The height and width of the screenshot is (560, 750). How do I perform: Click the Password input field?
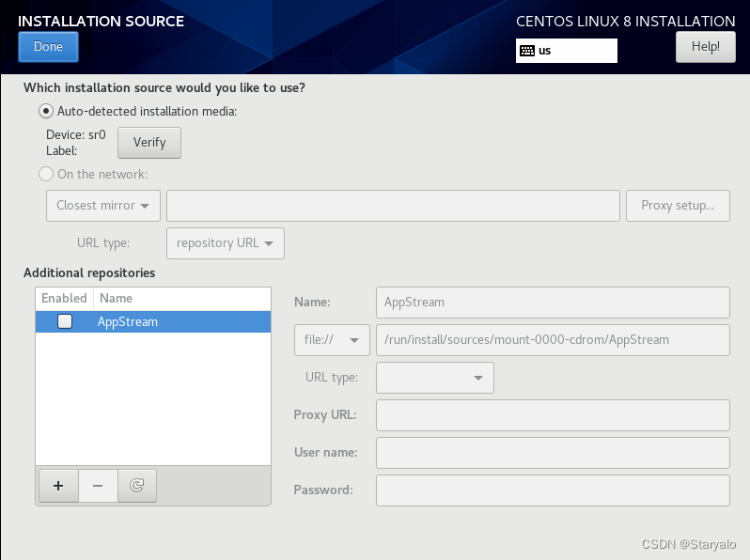point(553,490)
